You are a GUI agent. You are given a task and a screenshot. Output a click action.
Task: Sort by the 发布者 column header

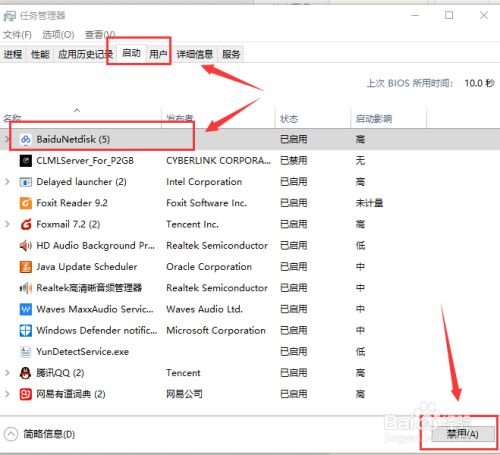[x=218, y=117]
